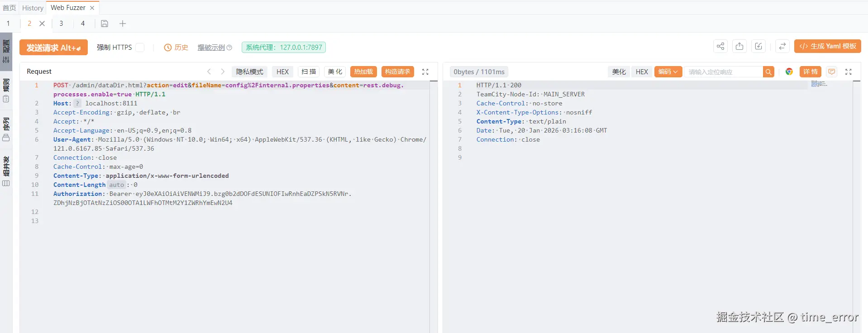Click the Cache-Control: no-store response line

pyautogui.click(x=519, y=103)
